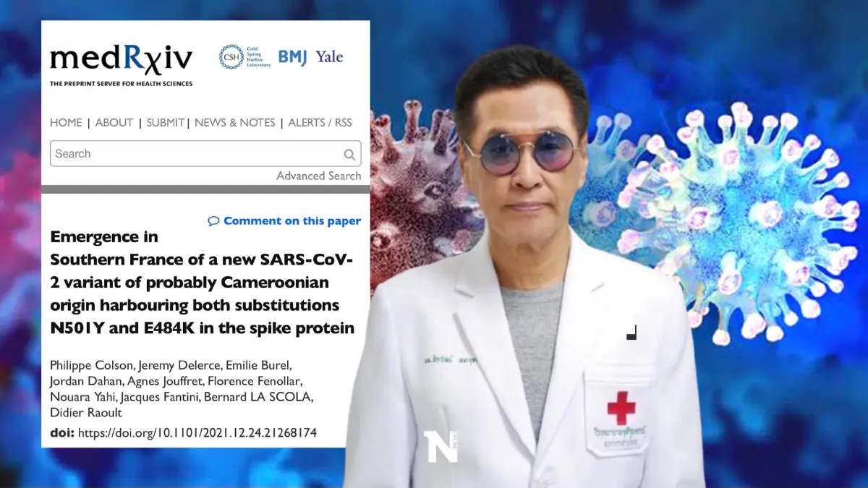Open the Cold Spring Harbor Laboratory logo
Screen dimensions: 868x488
(x=245, y=56)
